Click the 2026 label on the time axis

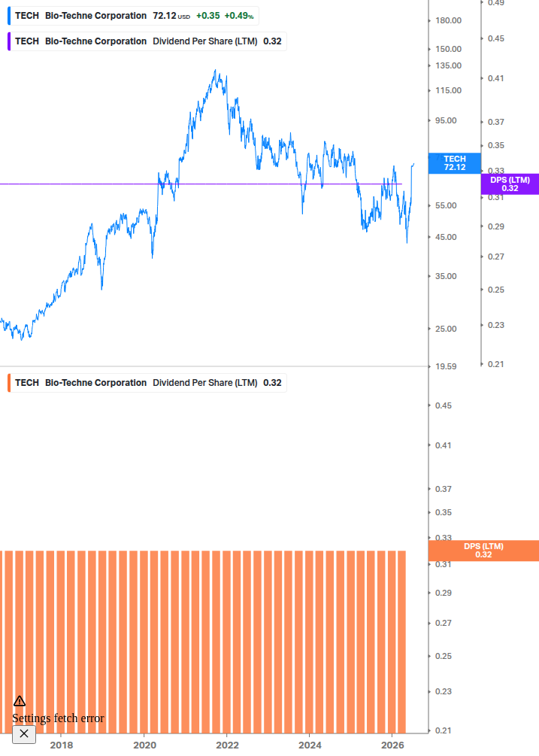[392, 745]
